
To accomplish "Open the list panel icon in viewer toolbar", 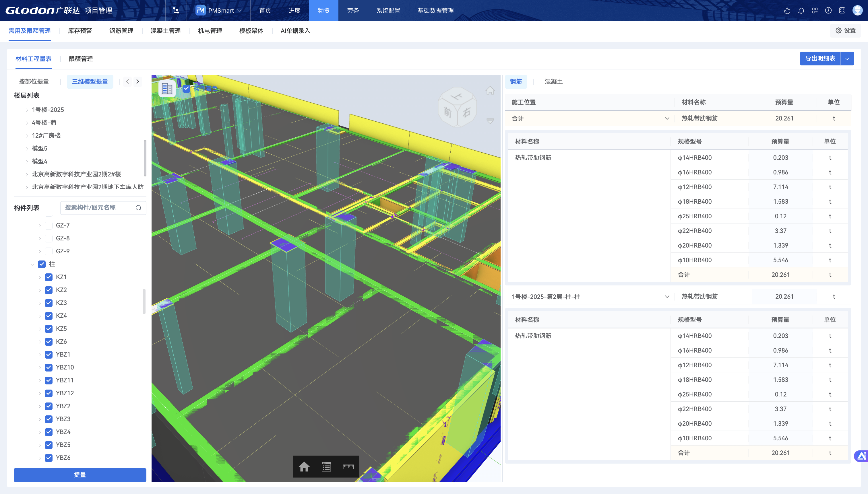I will [x=326, y=467].
